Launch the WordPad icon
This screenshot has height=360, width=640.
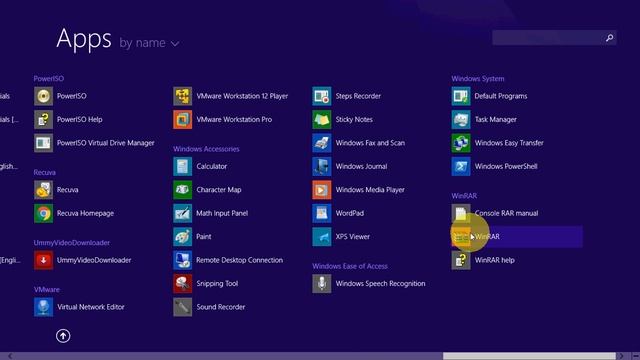pos(322,213)
